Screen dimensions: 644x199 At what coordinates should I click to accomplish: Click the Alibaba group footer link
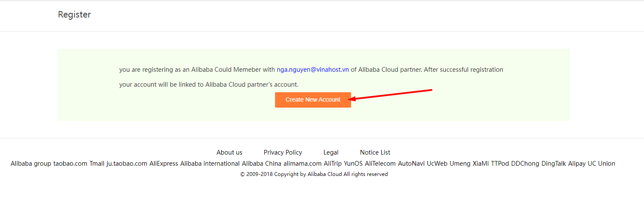(x=31, y=164)
